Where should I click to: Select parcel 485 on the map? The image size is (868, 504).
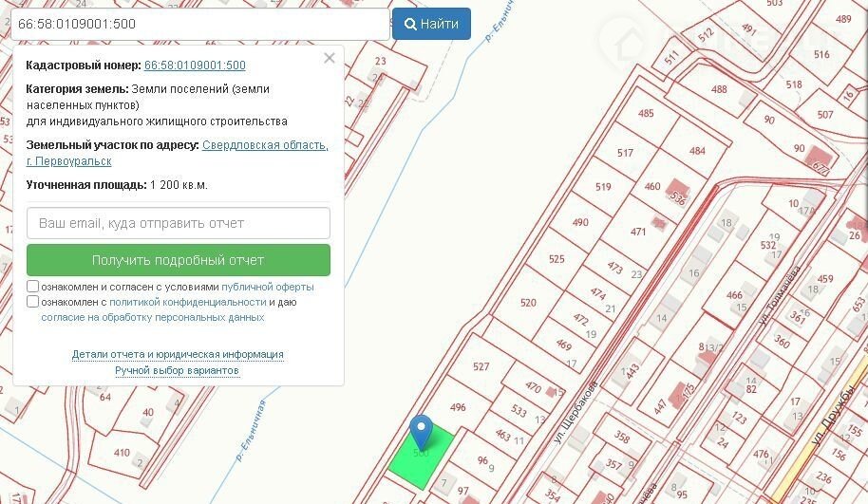(646, 114)
